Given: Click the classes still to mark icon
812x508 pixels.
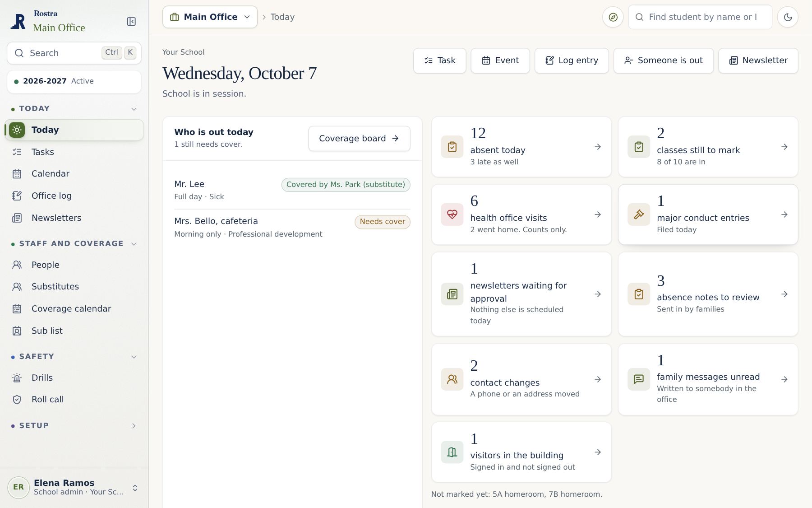Looking at the screenshot, I should click(x=639, y=147).
